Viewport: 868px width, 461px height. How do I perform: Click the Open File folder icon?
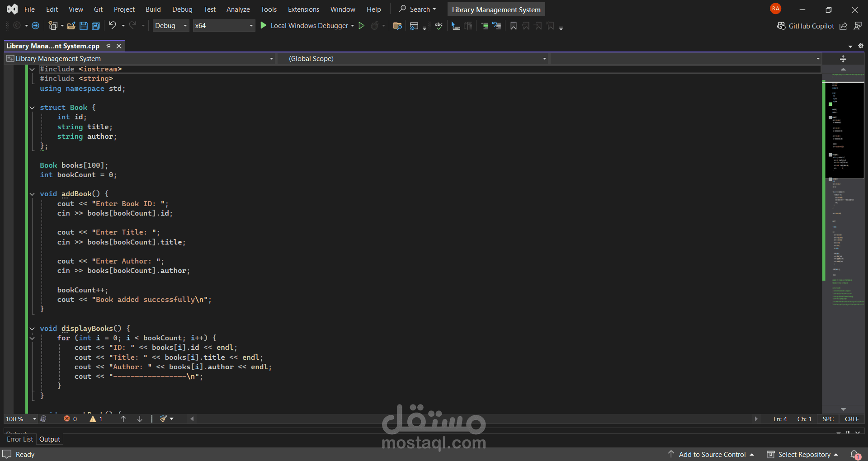click(x=71, y=26)
